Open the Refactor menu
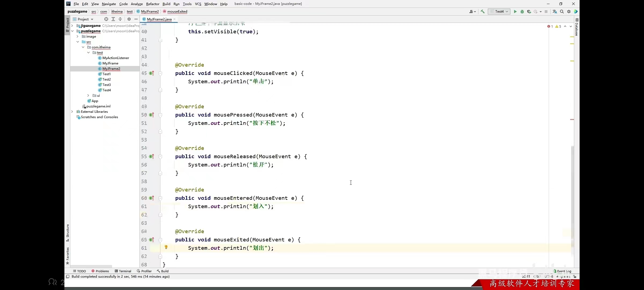Image resolution: width=644 pixels, height=290 pixels. tap(152, 4)
